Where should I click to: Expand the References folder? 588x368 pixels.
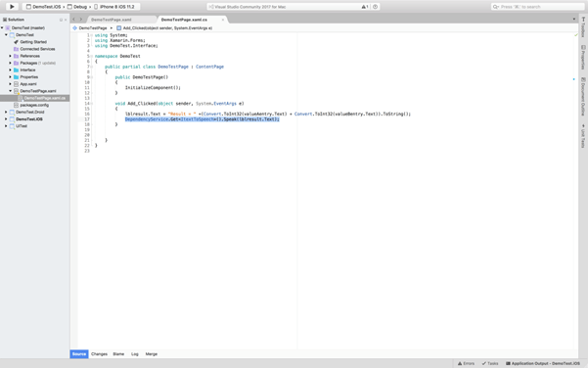(11, 56)
